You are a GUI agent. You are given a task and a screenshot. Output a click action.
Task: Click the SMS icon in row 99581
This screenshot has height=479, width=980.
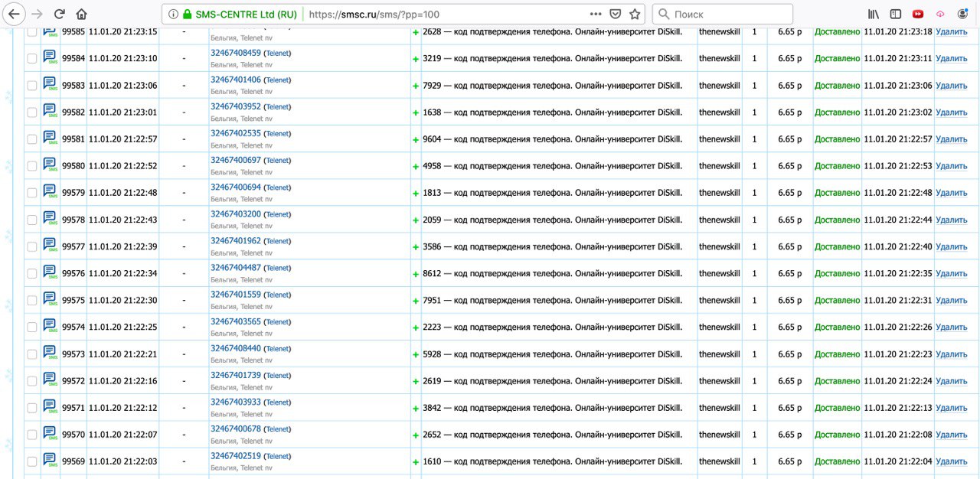[50, 138]
